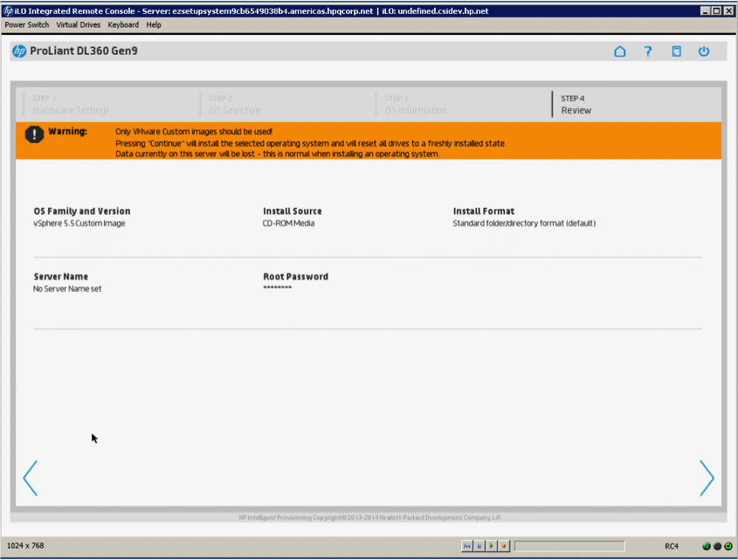Open the Virtual Drives menu
This screenshot has width=738, height=560.
[78, 25]
